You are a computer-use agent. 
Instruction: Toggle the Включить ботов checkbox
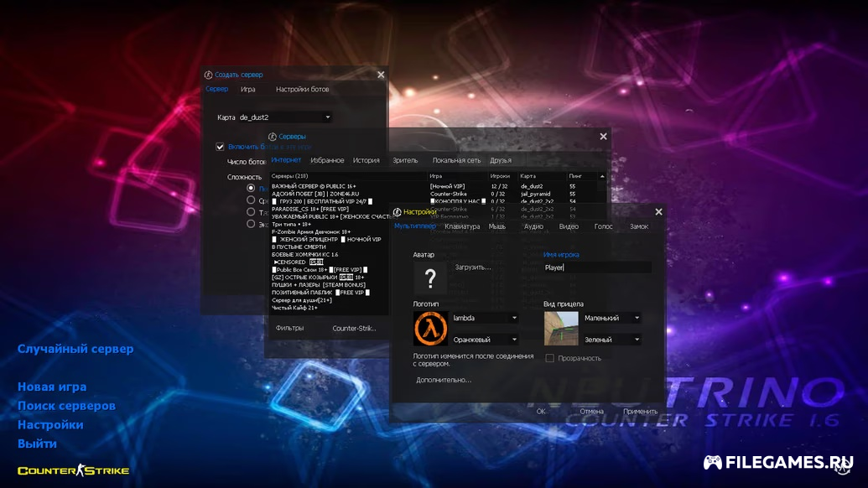[220, 147]
